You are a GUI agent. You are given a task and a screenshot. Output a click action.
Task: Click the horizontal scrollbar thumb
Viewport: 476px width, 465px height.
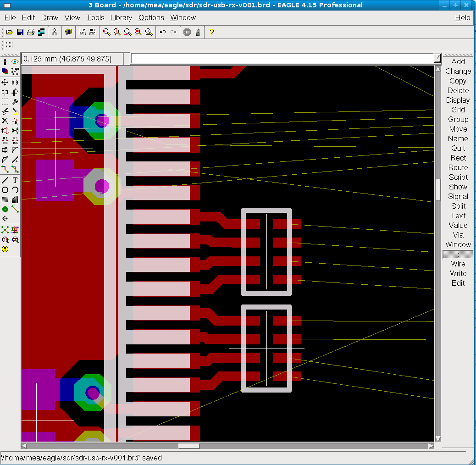click(188, 446)
